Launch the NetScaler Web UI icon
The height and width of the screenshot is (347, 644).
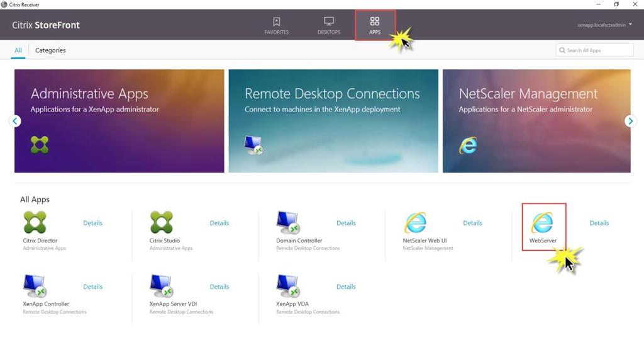[x=415, y=222]
